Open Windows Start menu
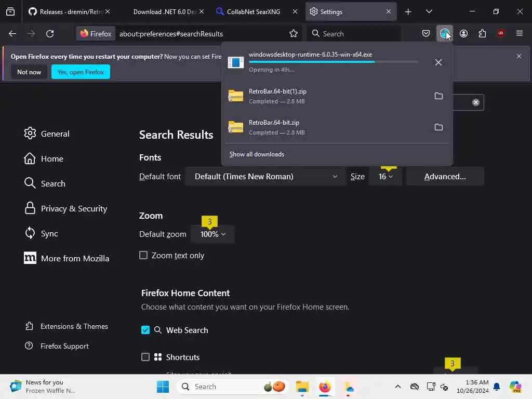 [x=163, y=387]
